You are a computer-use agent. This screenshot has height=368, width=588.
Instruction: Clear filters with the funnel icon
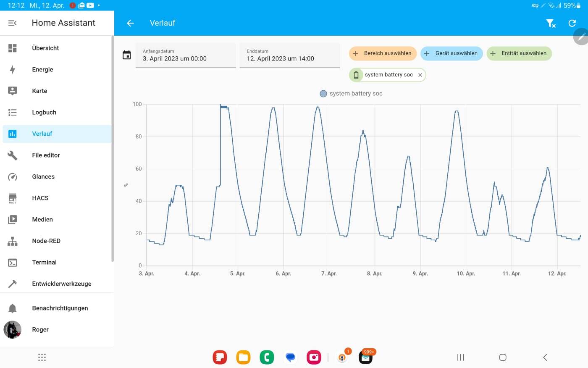click(x=550, y=23)
